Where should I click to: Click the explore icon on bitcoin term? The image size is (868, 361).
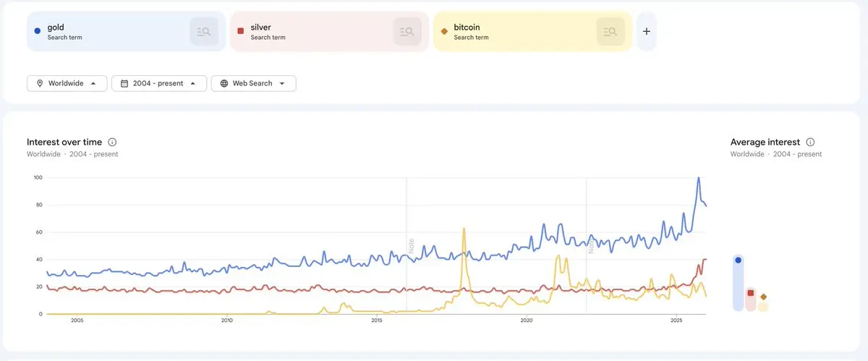610,32
